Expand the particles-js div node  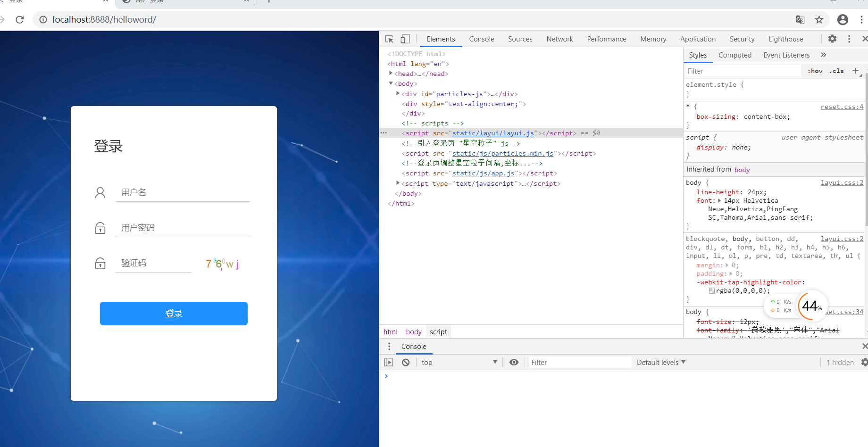[x=398, y=93]
